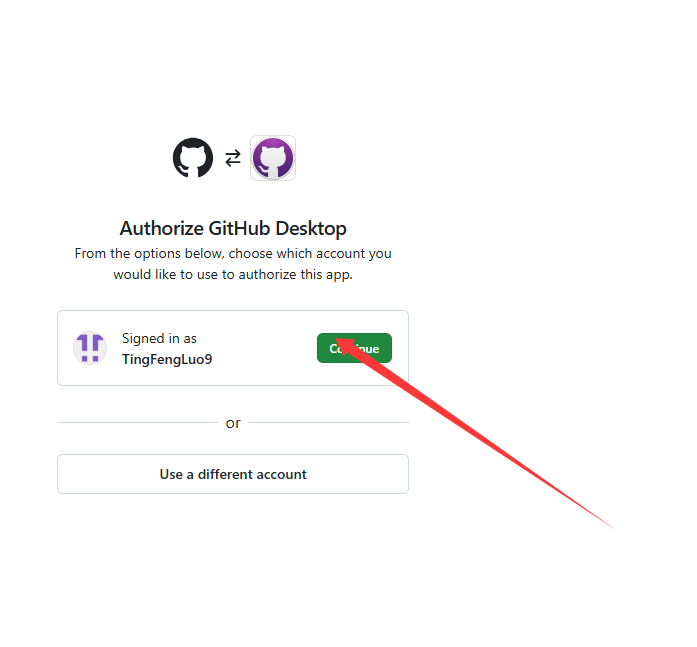Click the "would like to use to authorize" line
The width and height of the screenshot is (697, 647).
233,275
